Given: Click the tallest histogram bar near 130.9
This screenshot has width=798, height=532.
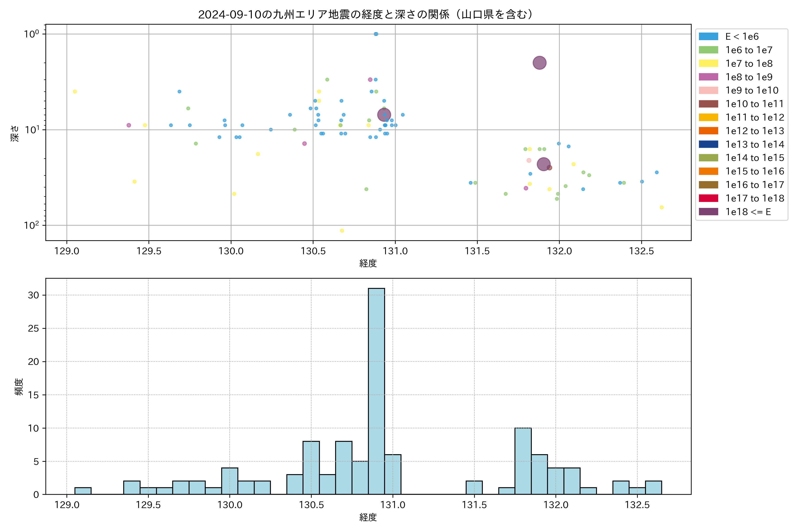Looking at the screenshot, I should 376,390.
